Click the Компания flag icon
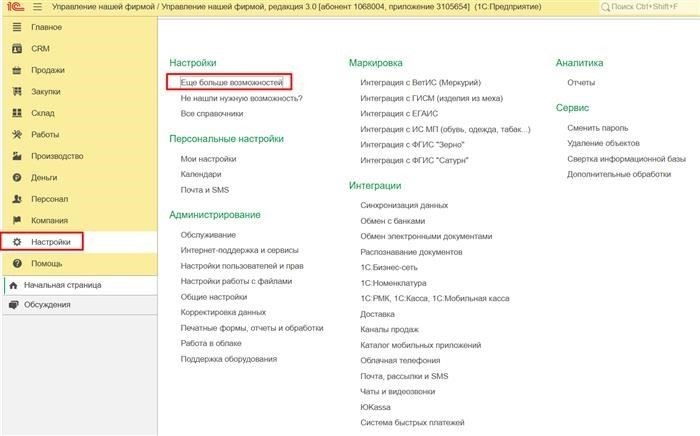The height and width of the screenshot is (436, 700). tap(17, 220)
